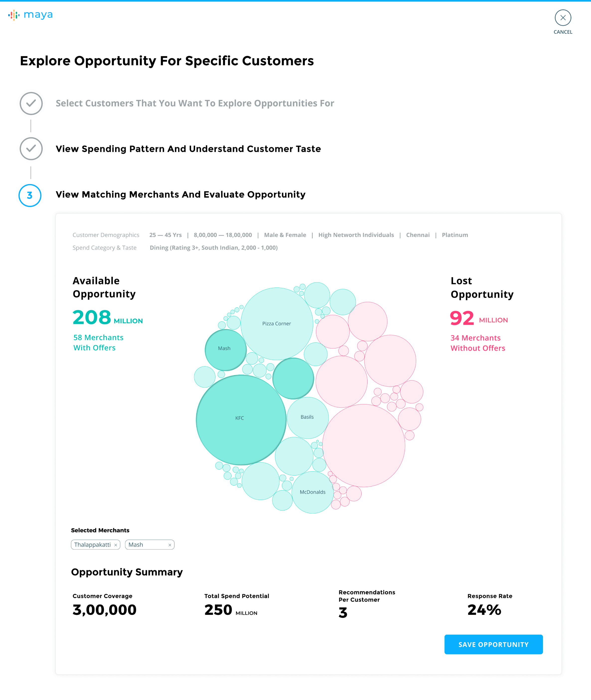Click the unlabeled dark teal bubble

tap(293, 378)
